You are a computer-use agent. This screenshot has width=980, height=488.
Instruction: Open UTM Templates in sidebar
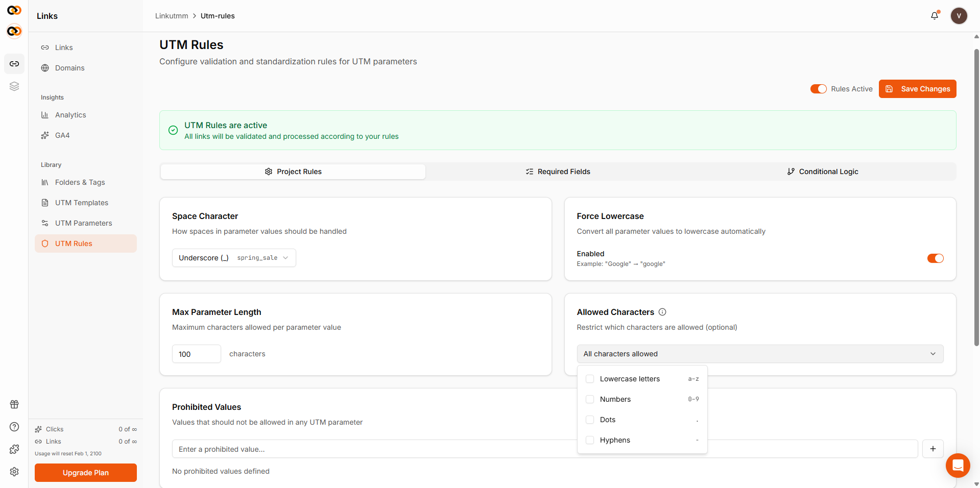coord(86,203)
